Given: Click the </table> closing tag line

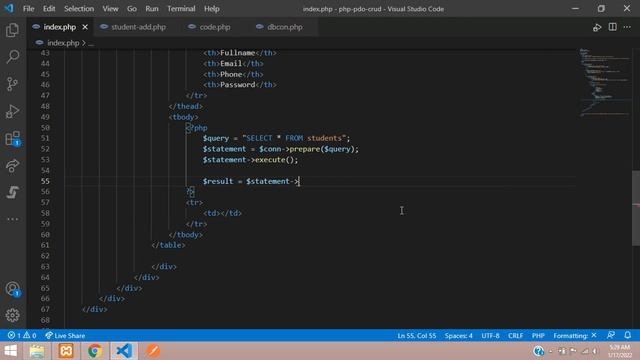Looking at the screenshot, I should 168,245.
